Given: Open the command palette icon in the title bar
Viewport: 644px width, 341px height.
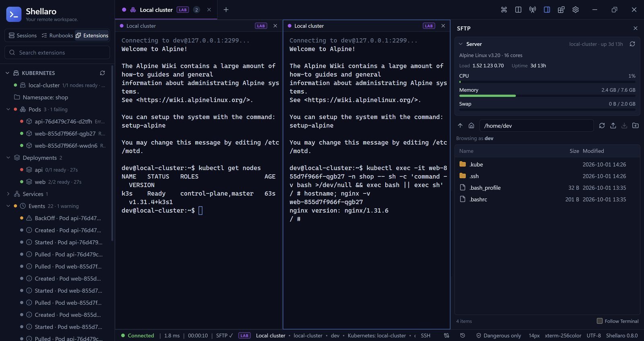Looking at the screenshot, I should click(504, 10).
